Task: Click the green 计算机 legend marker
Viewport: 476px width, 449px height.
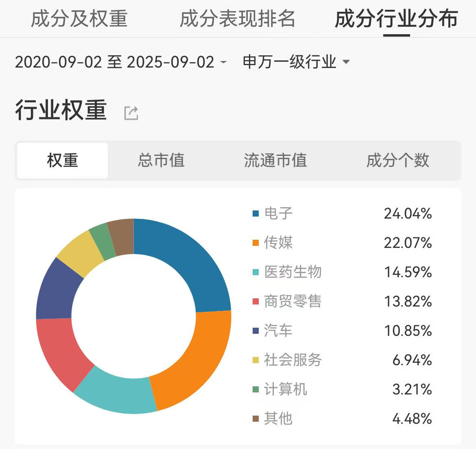Action: [255, 389]
